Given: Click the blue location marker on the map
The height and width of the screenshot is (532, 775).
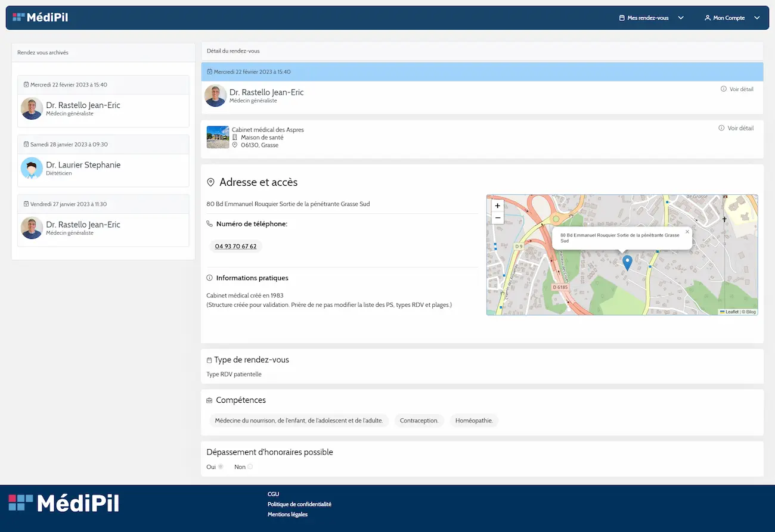Looking at the screenshot, I should [x=627, y=262].
